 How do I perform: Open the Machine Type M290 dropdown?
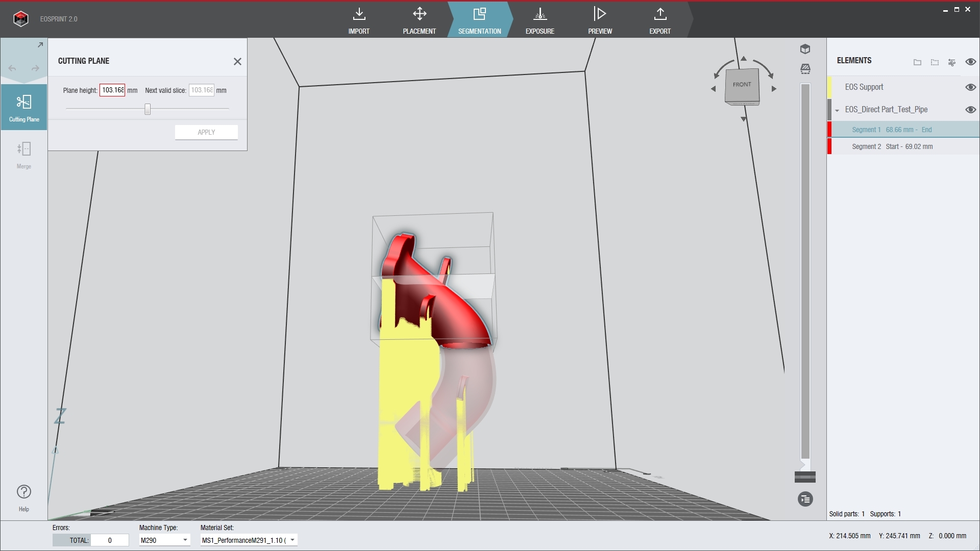tap(185, 540)
